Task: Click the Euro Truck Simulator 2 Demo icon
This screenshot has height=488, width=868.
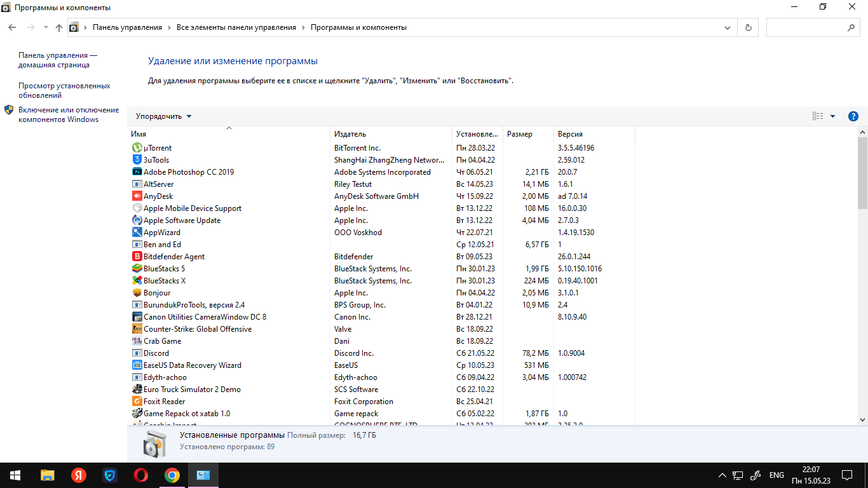Action: click(x=137, y=390)
